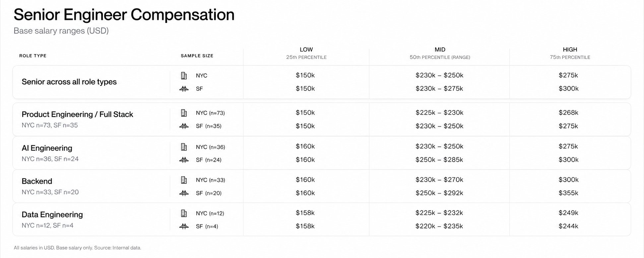
Task: Click the LOW 25th percentile column header
Action: click(306, 53)
